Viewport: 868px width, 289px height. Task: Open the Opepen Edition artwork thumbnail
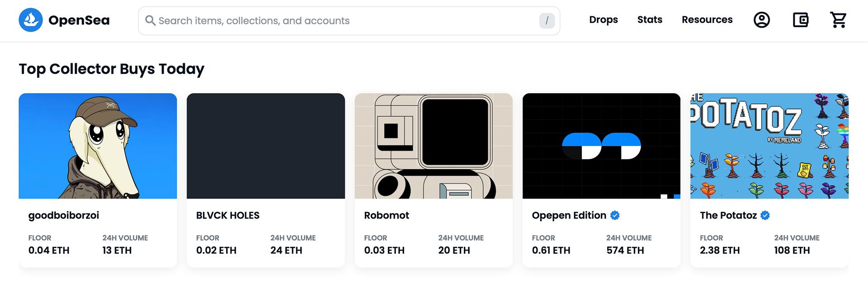pos(601,146)
